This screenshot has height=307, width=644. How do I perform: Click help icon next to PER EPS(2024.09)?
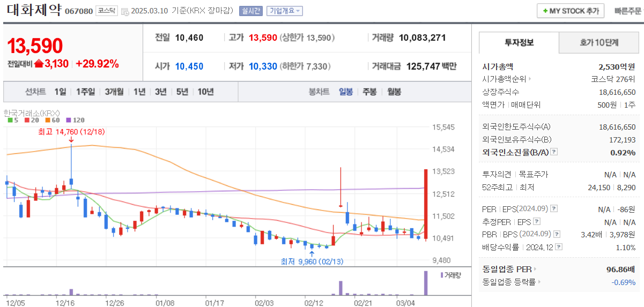pyautogui.click(x=554, y=208)
